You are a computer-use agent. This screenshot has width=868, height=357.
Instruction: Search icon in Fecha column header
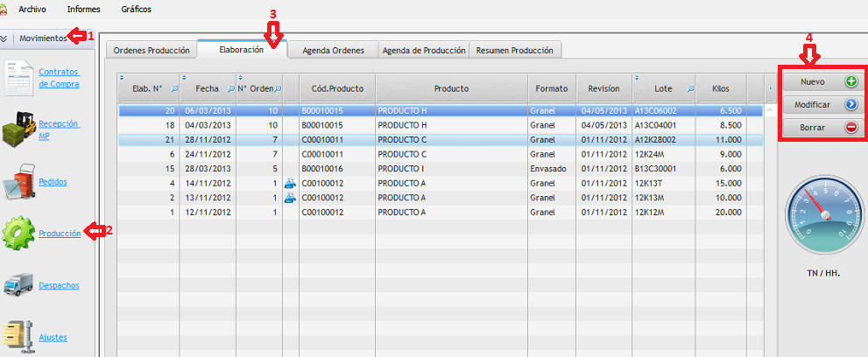click(231, 88)
